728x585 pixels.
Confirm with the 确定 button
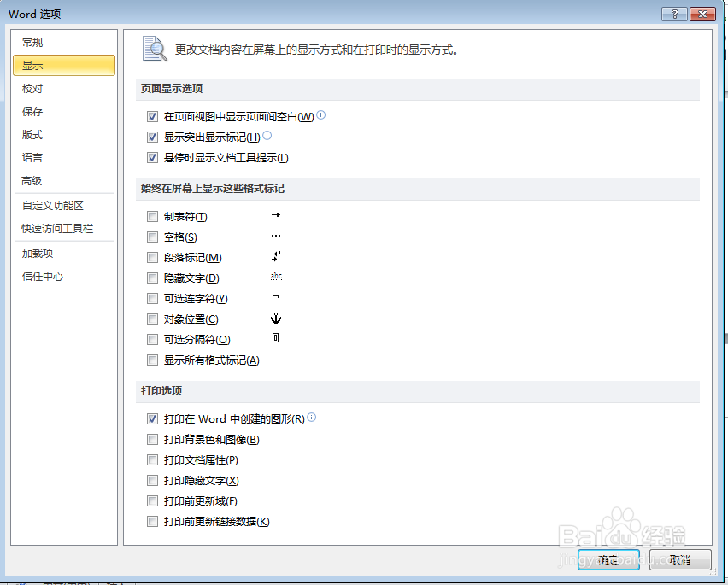608,560
